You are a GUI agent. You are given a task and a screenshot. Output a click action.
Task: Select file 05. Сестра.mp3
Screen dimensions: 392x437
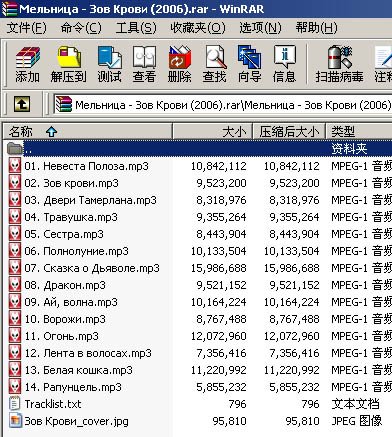pos(64,234)
